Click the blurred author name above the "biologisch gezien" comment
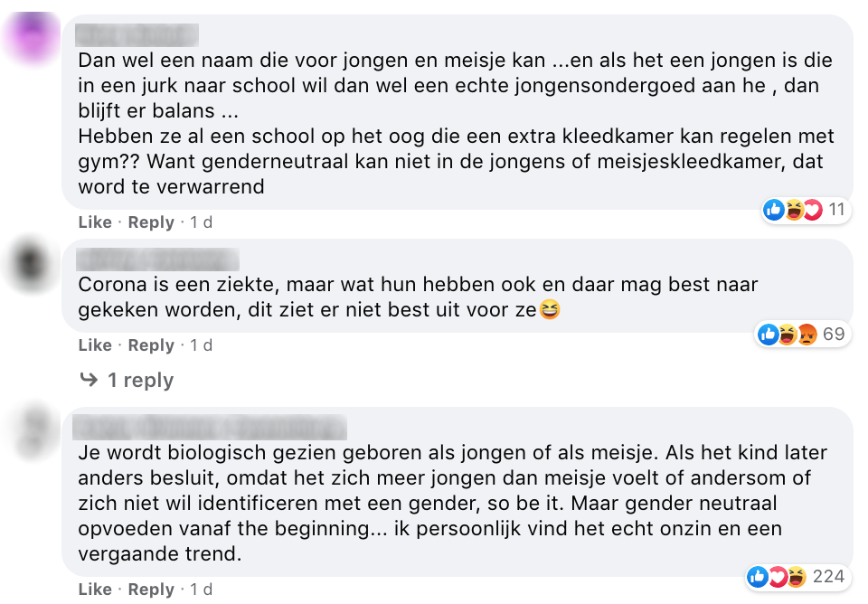Image resolution: width=868 pixels, height=604 pixels. pyautogui.click(x=210, y=426)
